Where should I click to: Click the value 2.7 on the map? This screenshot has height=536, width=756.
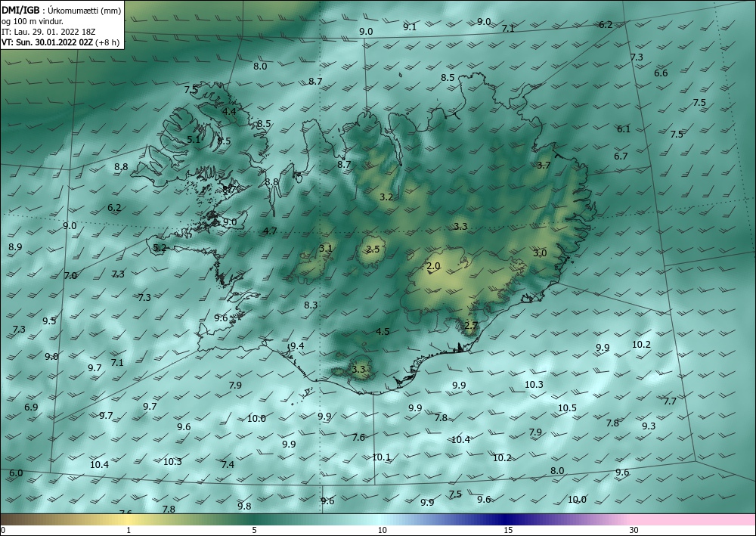pyautogui.click(x=470, y=326)
